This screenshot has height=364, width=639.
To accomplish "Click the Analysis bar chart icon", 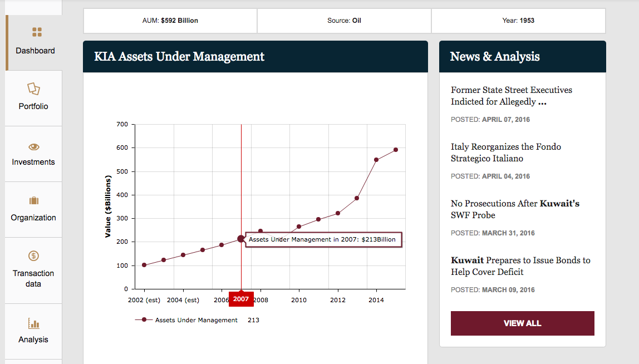I will click(34, 323).
